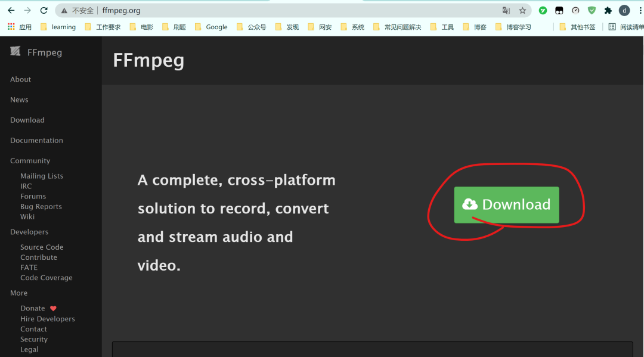Open the Google bookmark folder
This screenshot has width=644, height=357.
click(211, 27)
